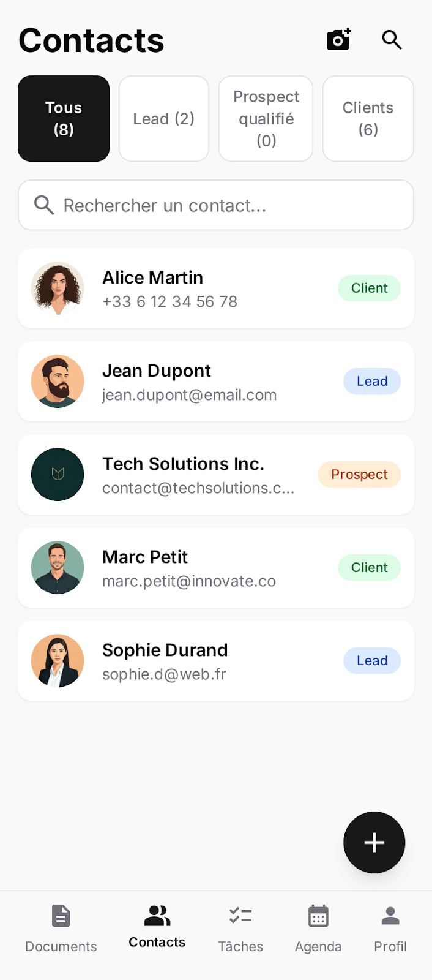
Task: Click the Lead badge on Sophie Durand
Action: [x=372, y=661]
